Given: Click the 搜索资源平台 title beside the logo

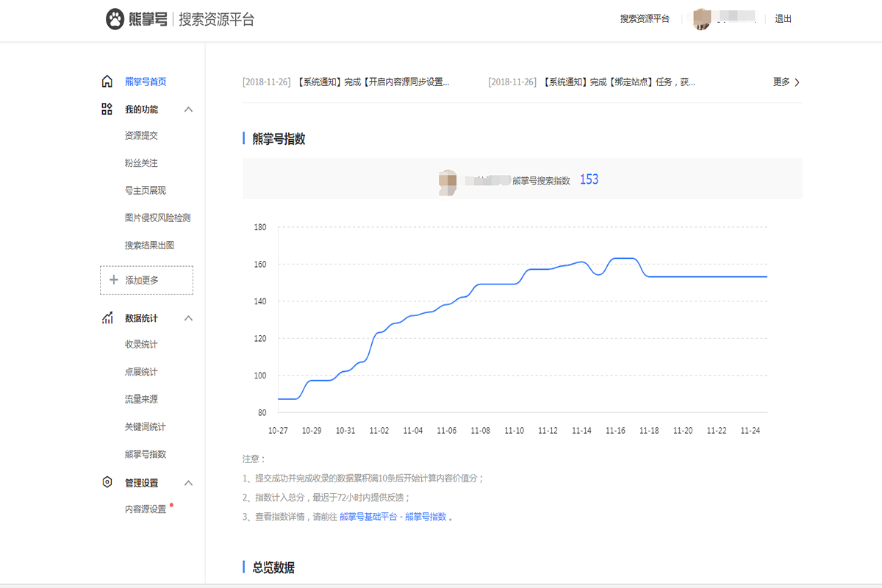Looking at the screenshot, I should [217, 20].
